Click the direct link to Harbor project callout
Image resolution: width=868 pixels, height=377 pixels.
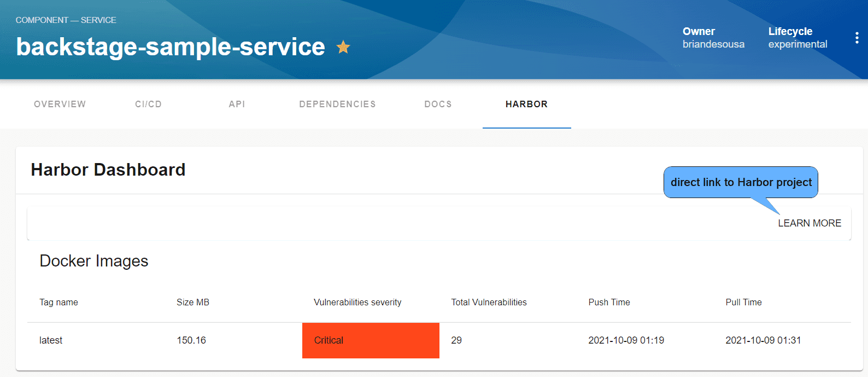click(x=741, y=182)
